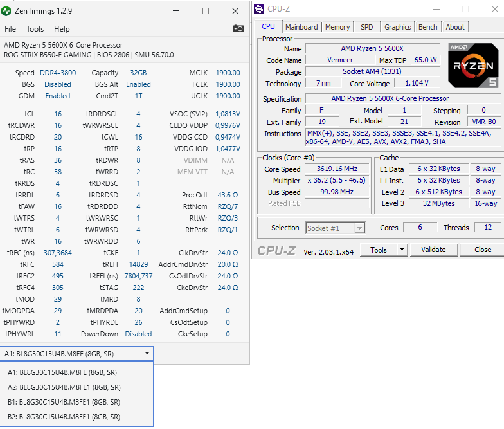Maximize the ZenTimings window
This screenshot has width=504, height=429.
pos(206,11)
